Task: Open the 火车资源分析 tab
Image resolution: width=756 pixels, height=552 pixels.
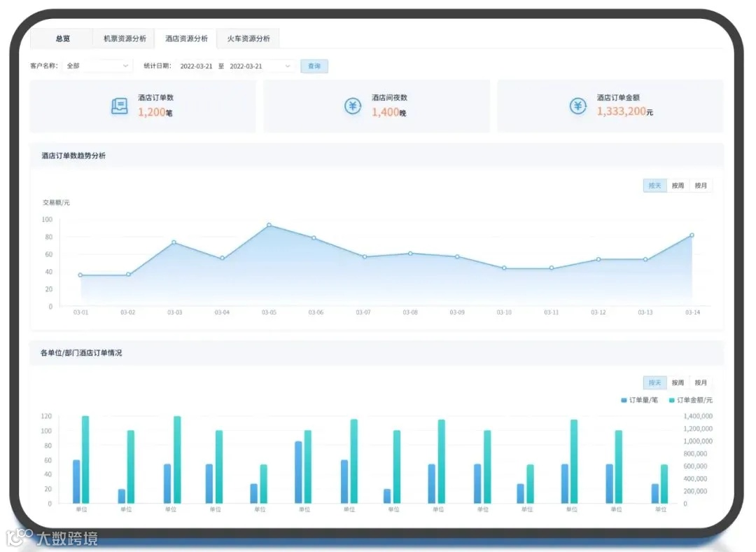Action: [248, 39]
